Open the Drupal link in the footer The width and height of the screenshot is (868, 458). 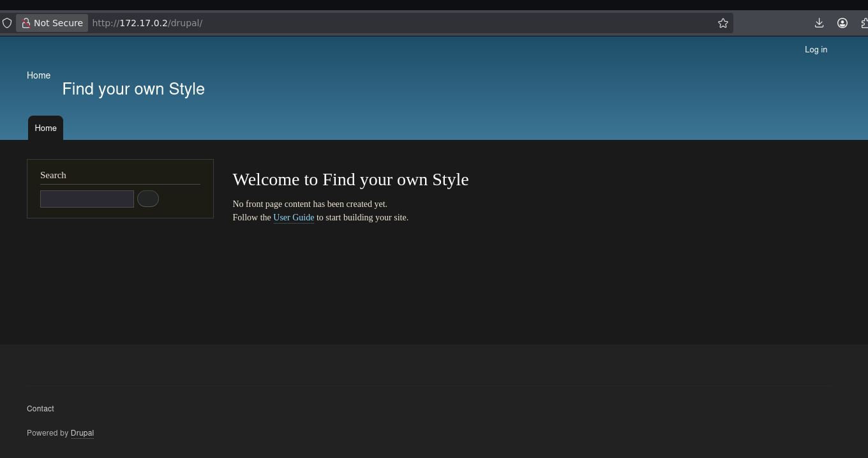click(x=82, y=433)
